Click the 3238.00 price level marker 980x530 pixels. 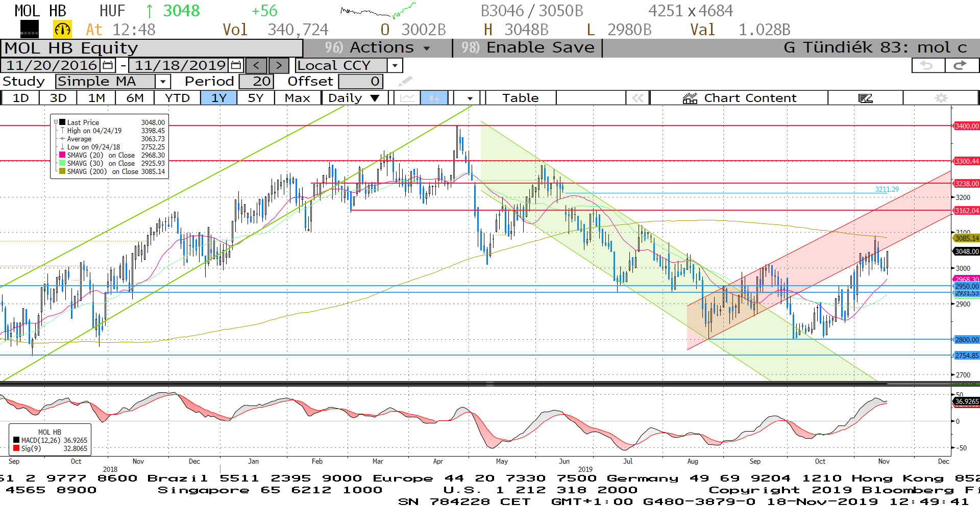pyautogui.click(x=966, y=184)
